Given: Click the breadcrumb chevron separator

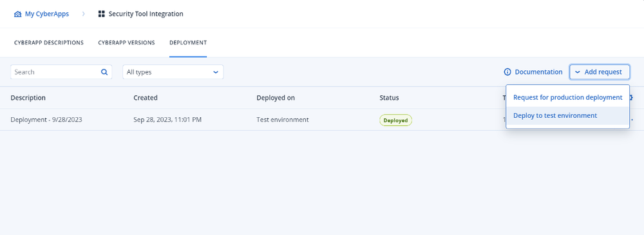Looking at the screenshot, I should (x=83, y=14).
